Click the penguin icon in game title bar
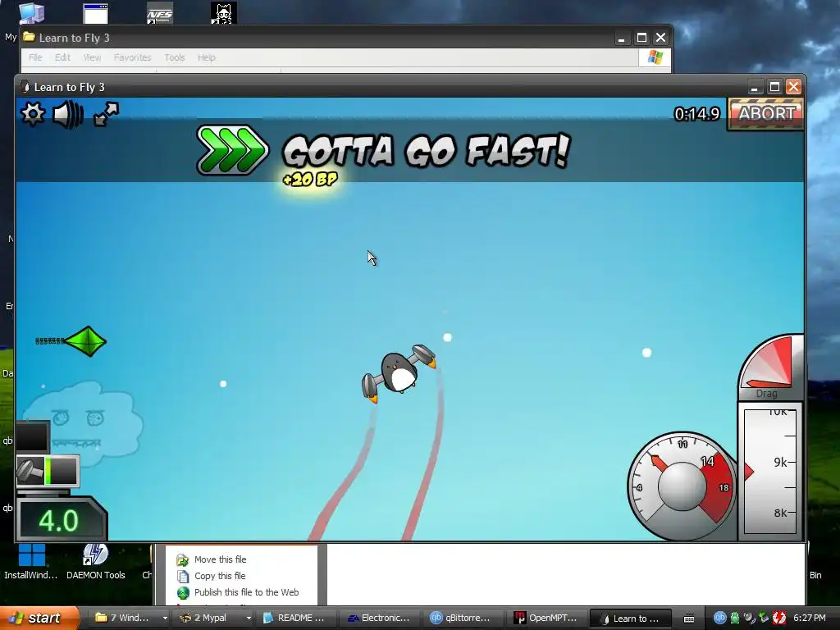The width and height of the screenshot is (840, 630). click(x=25, y=87)
